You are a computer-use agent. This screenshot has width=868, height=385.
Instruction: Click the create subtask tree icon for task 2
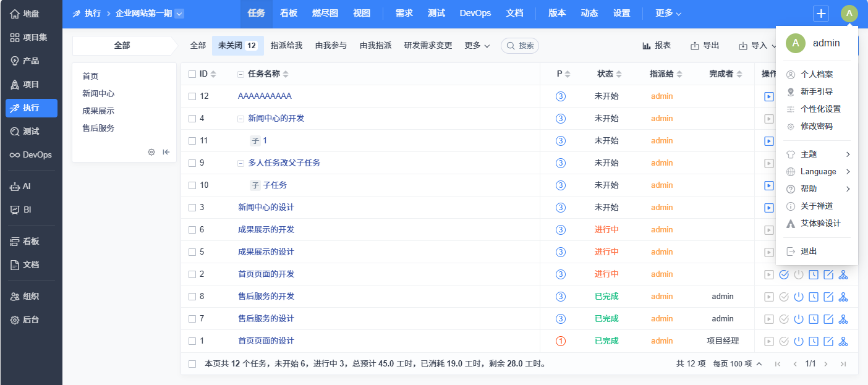pos(843,274)
